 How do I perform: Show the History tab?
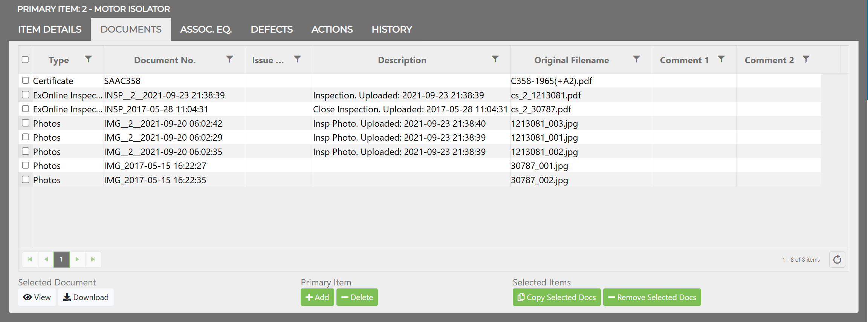pos(392,29)
